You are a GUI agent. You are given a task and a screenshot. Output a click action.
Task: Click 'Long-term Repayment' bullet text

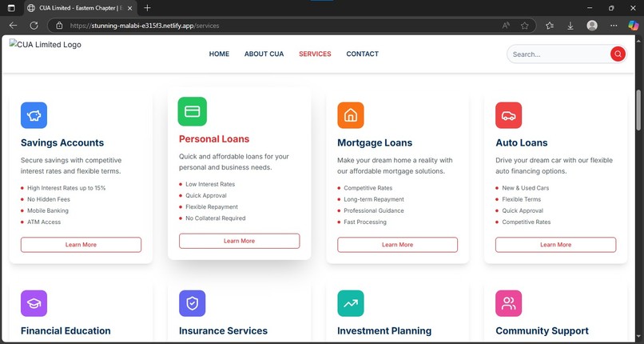(374, 199)
